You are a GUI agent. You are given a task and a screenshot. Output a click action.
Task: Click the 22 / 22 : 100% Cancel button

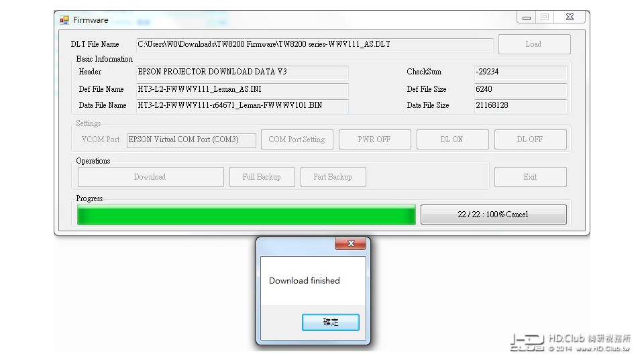[x=493, y=215]
